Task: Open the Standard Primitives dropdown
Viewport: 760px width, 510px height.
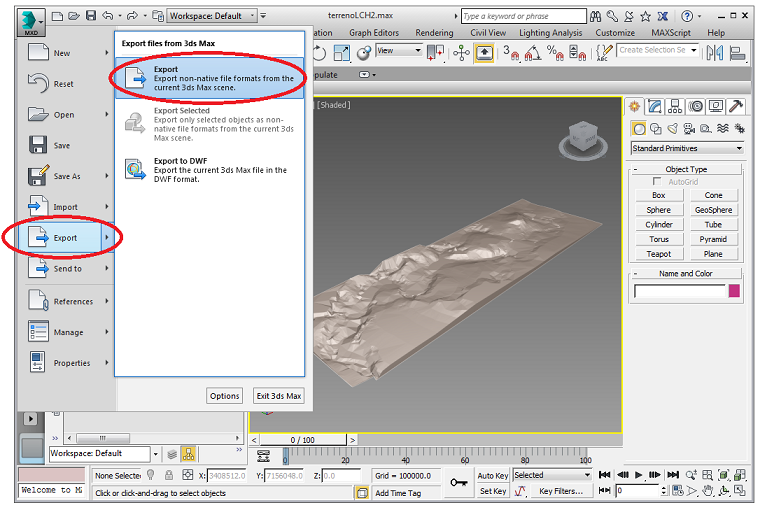Action: click(687, 148)
